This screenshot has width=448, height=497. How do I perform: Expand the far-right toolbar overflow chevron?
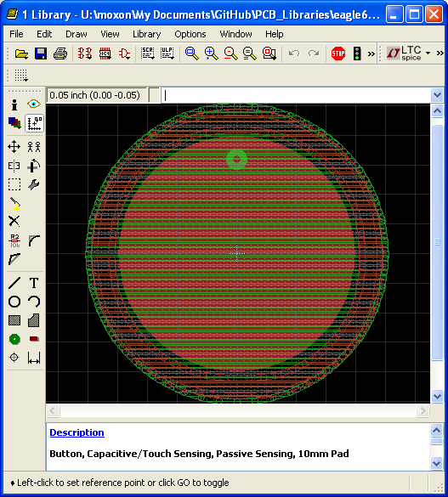pos(439,53)
